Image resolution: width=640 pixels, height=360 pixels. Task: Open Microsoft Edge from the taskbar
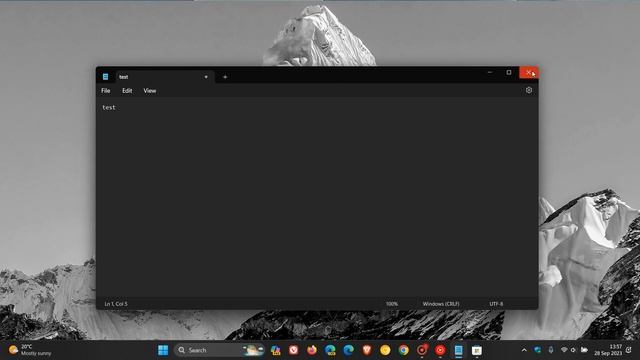349,350
